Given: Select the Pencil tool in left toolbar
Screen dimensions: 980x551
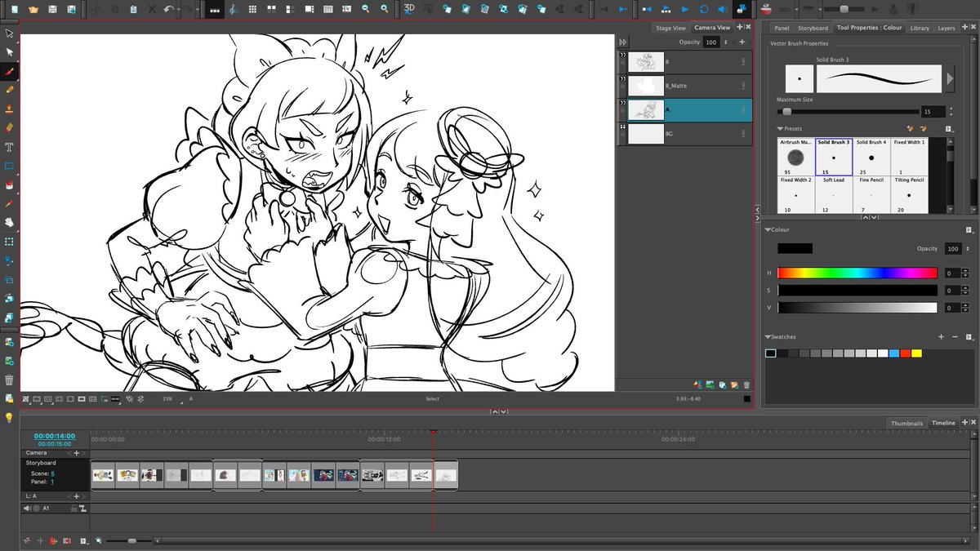Looking at the screenshot, I should tap(9, 90).
